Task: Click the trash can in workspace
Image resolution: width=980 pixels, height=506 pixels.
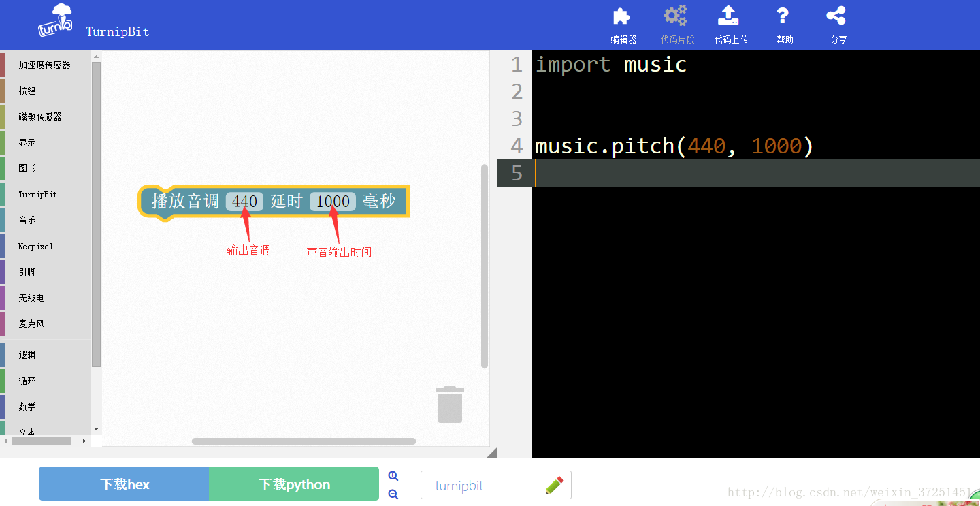Action: tap(450, 405)
